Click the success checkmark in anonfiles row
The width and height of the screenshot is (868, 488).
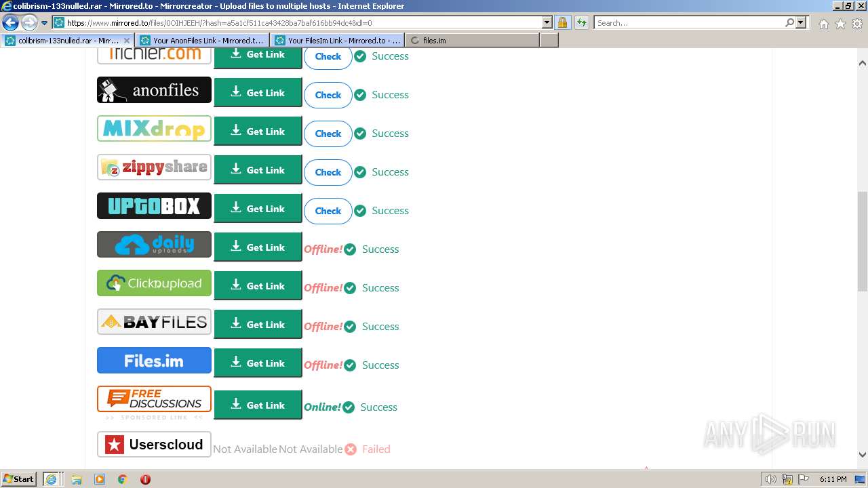[360, 95]
